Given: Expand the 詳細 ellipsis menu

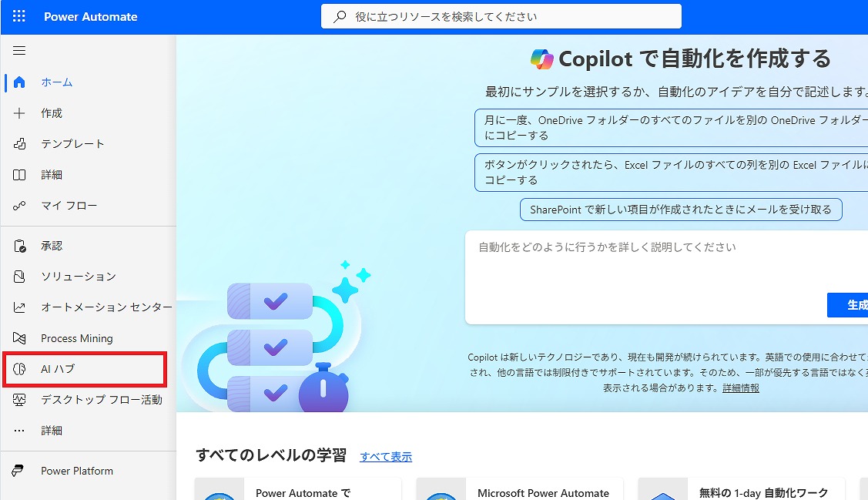Looking at the screenshot, I should (x=20, y=431).
